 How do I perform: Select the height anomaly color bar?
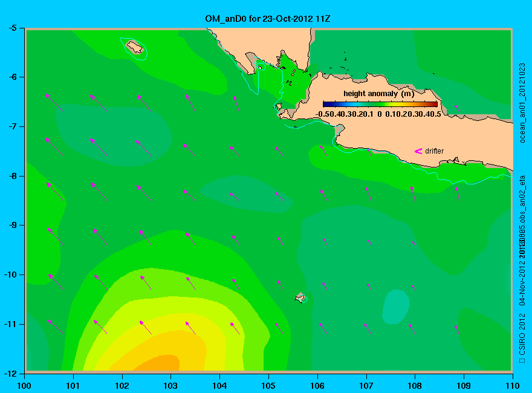(x=380, y=104)
